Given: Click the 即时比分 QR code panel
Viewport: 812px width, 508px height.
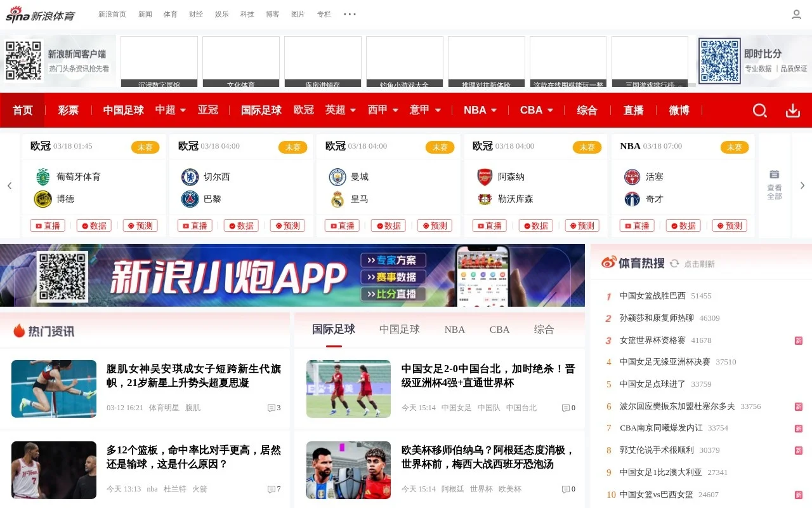Looking at the screenshot, I should pyautogui.click(x=719, y=61).
